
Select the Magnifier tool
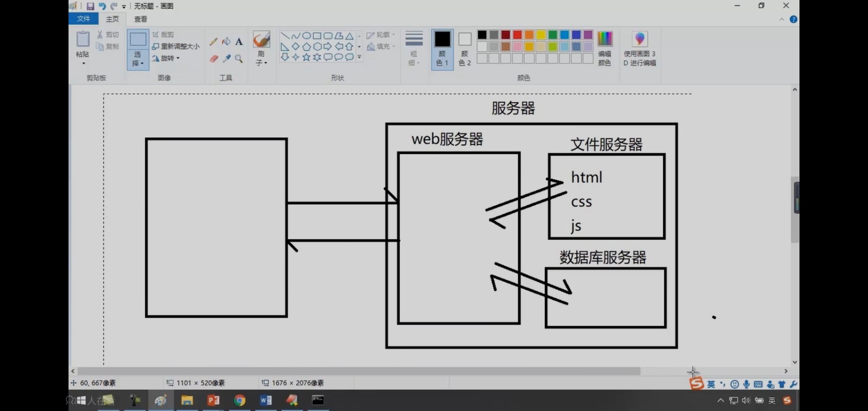tap(239, 59)
